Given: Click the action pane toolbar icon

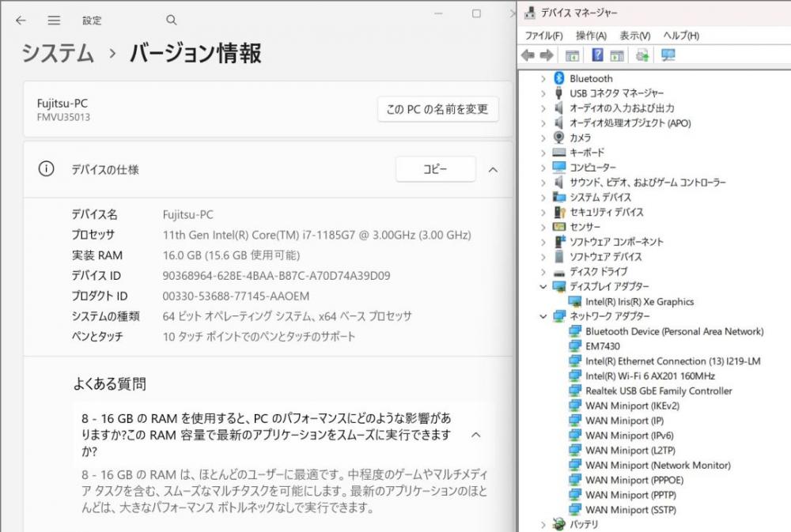Looking at the screenshot, I should [617, 55].
